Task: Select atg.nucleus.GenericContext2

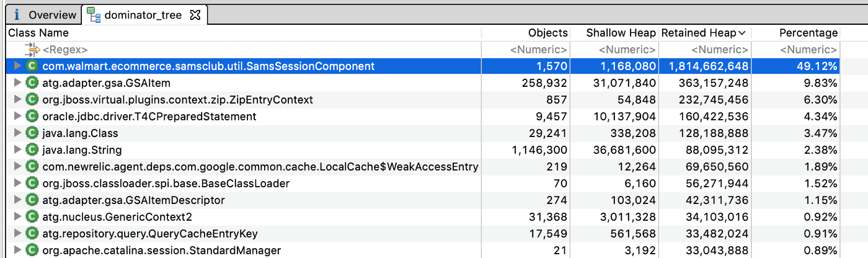Action: coord(117,216)
